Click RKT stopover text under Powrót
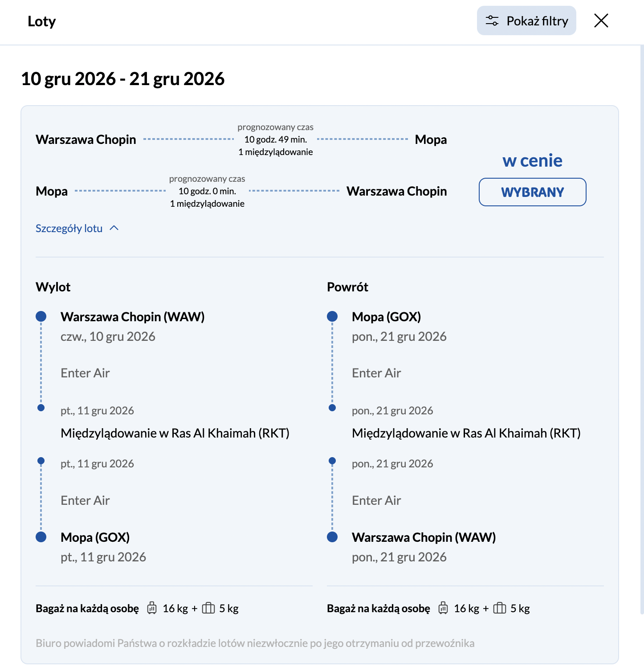 coord(466,433)
